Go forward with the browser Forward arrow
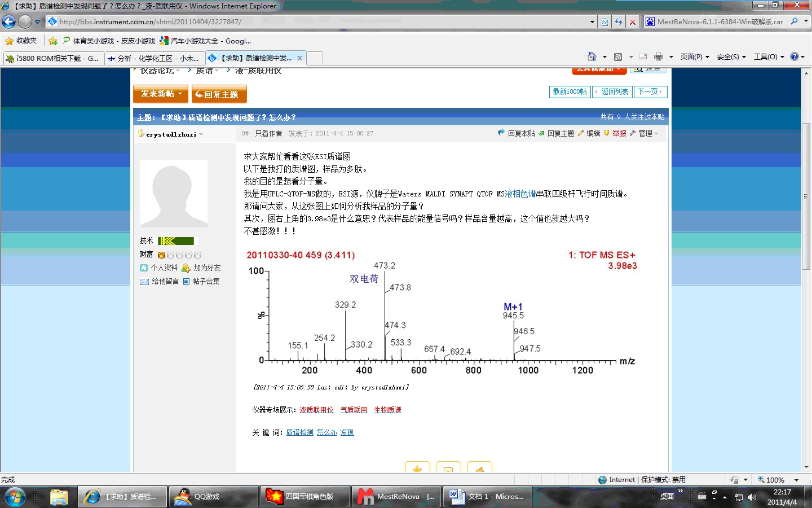The height and width of the screenshot is (508, 812). point(25,21)
